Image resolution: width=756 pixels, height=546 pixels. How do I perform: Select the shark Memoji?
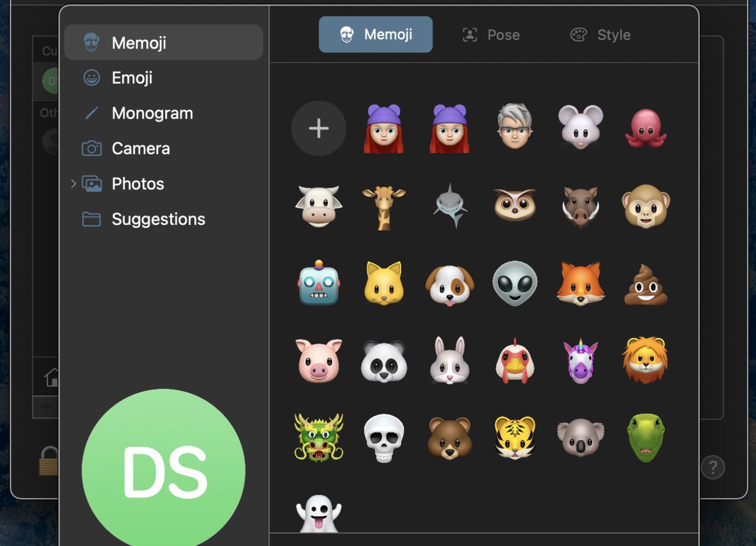tap(450, 206)
